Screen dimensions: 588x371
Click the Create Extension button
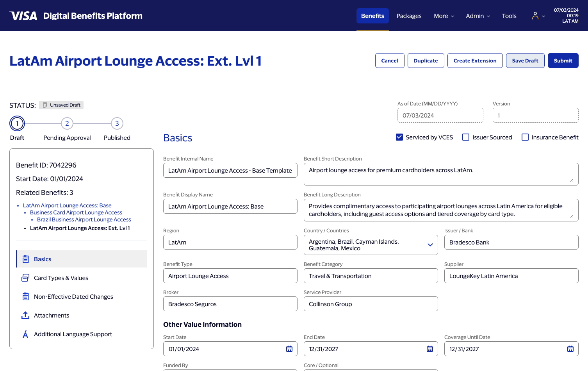(475, 61)
